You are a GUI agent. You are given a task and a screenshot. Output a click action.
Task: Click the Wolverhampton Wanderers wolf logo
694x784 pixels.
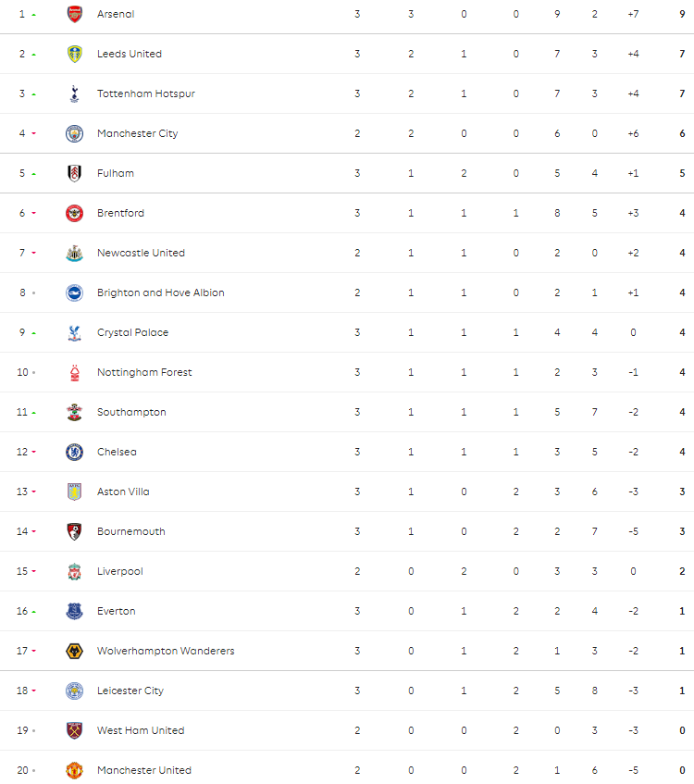coord(75,651)
